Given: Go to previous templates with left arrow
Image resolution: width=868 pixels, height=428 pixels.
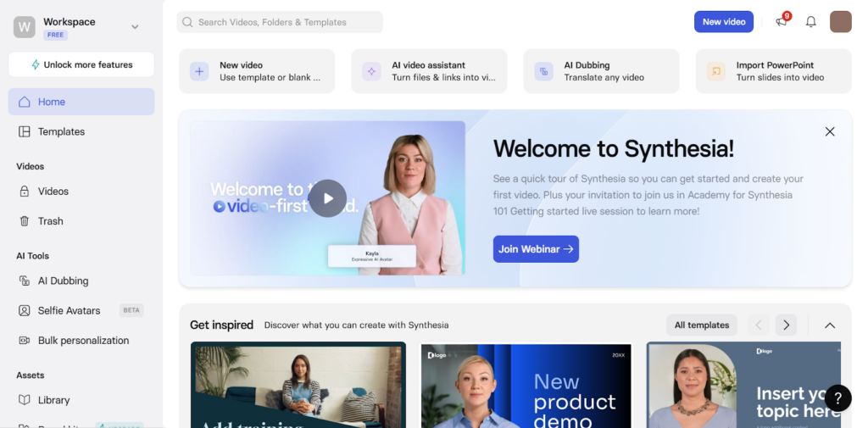Looking at the screenshot, I should [x=759, y=325].
